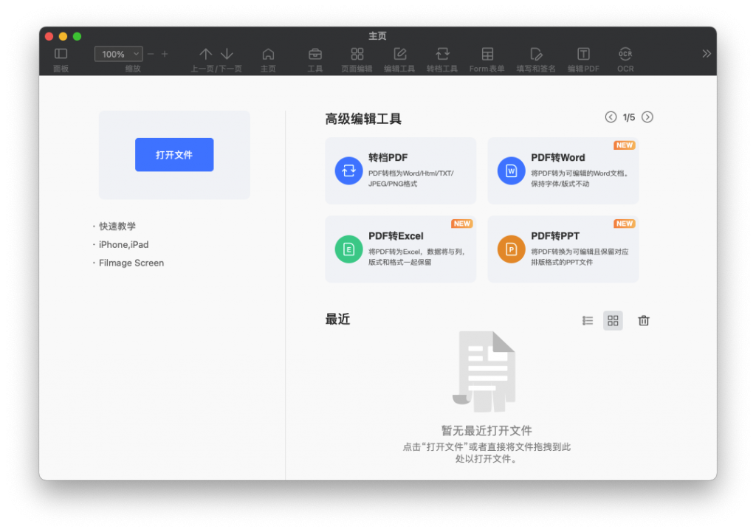
Task: Open the 转档PDF tool card
Action: (401, 170)
